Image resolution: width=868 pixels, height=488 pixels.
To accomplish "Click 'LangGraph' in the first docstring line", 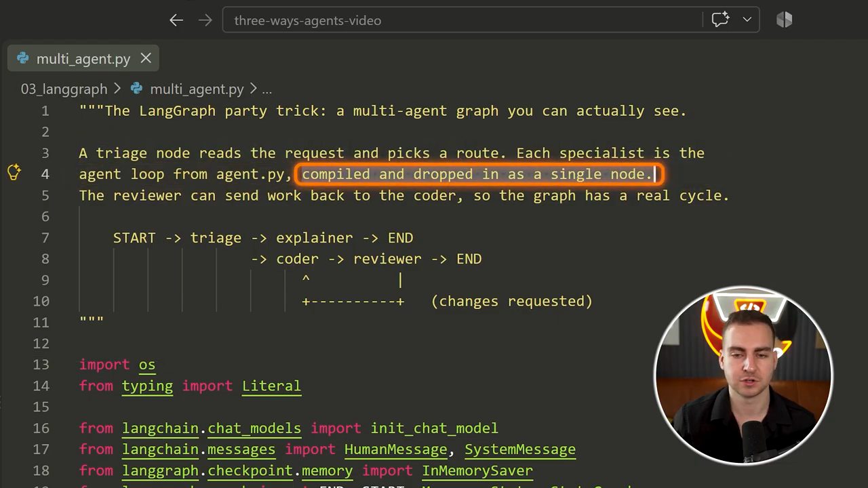I will click(x=177, y=110).
